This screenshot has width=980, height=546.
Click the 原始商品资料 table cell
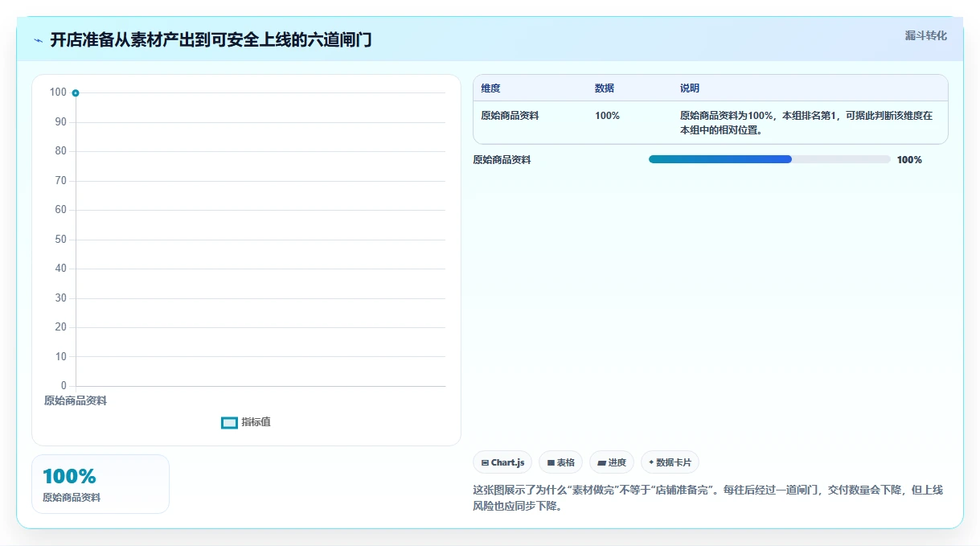[x=510, y=116]
